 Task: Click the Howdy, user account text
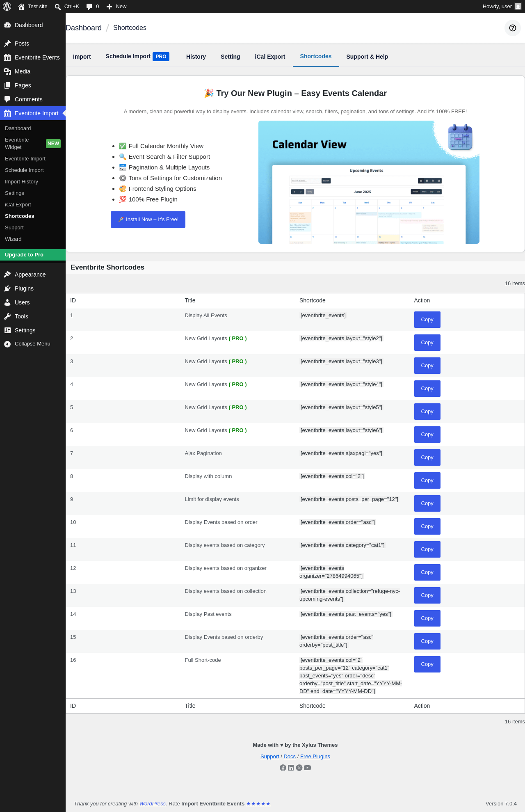(x=497, y=7)
